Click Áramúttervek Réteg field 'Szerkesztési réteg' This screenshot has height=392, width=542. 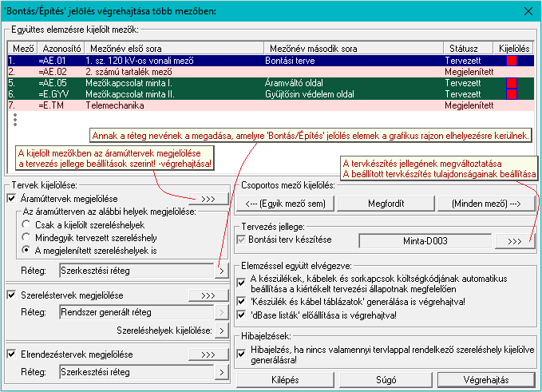tap(136, 271)
